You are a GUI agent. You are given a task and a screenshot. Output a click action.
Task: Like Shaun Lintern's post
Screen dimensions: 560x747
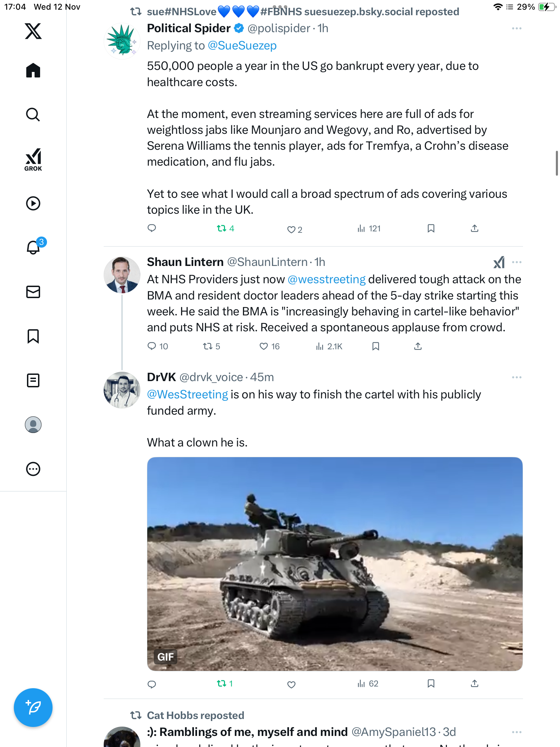(x=264, y=346)
